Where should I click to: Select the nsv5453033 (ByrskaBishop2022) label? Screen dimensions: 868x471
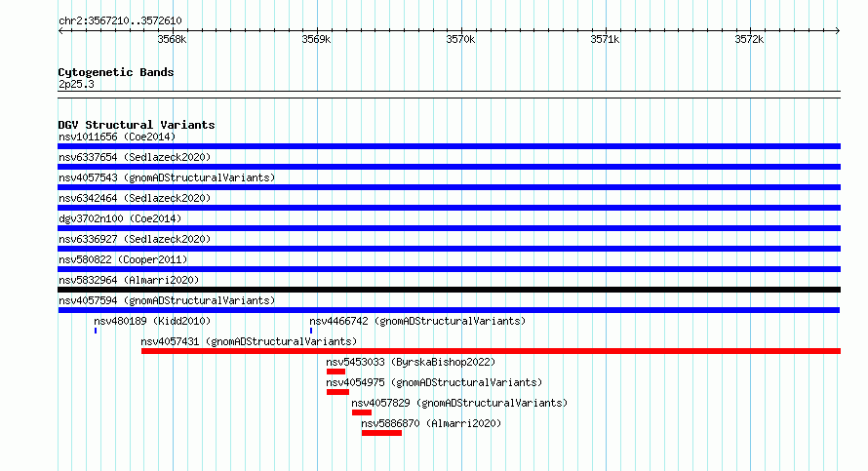coord(411,362)
